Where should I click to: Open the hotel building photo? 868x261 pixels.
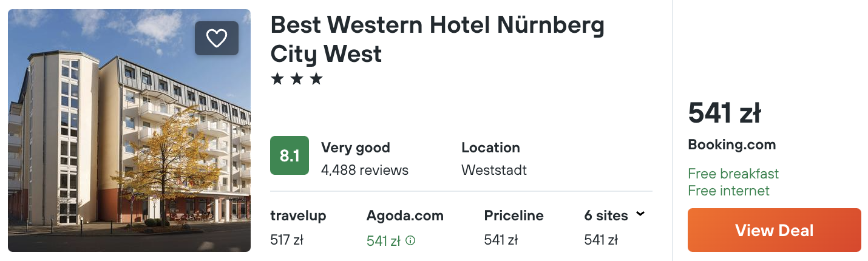(x=129, y=130)
